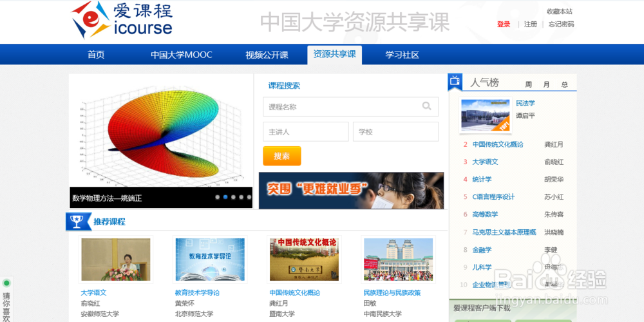
Task: Click 忘记密码 link
Action: tap(561, 24)
